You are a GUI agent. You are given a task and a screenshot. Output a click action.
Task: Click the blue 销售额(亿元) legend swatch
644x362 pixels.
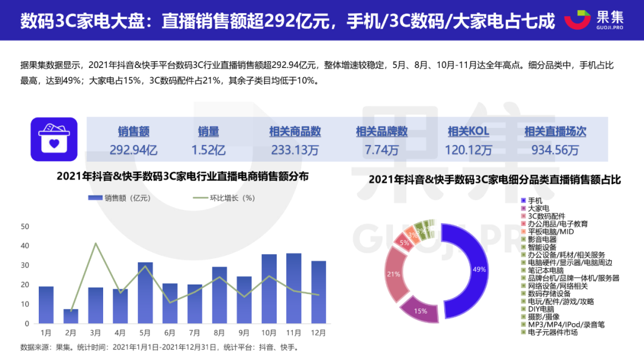(x=95, y=198)
